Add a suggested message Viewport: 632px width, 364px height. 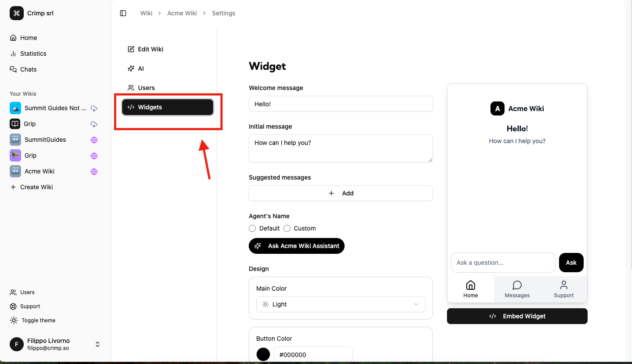tap(341, 193)
